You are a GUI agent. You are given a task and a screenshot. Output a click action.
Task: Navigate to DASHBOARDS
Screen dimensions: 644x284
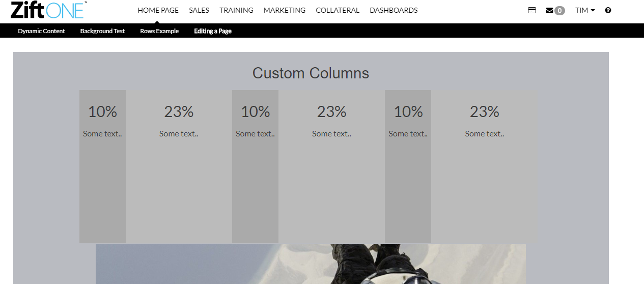pos(394,10)
